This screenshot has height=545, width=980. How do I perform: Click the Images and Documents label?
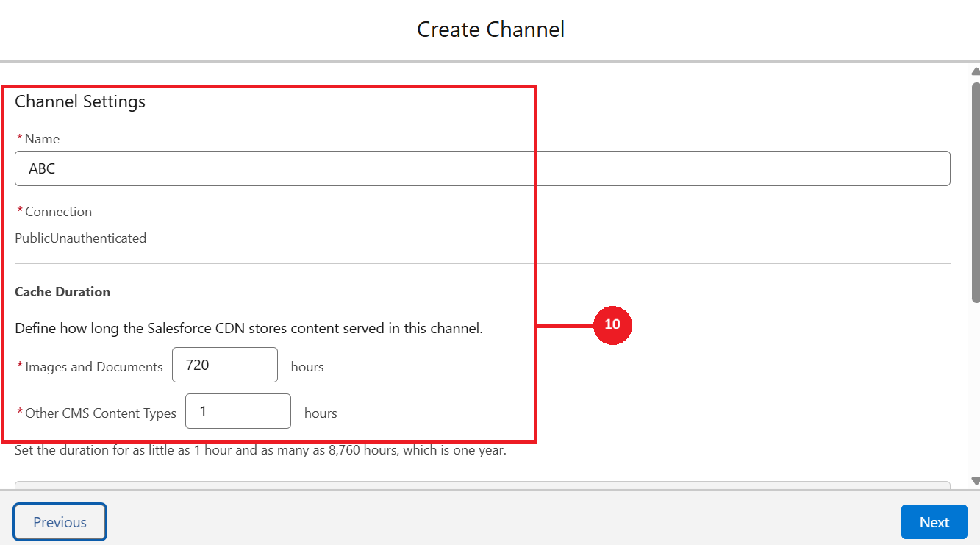coord(93,367)
